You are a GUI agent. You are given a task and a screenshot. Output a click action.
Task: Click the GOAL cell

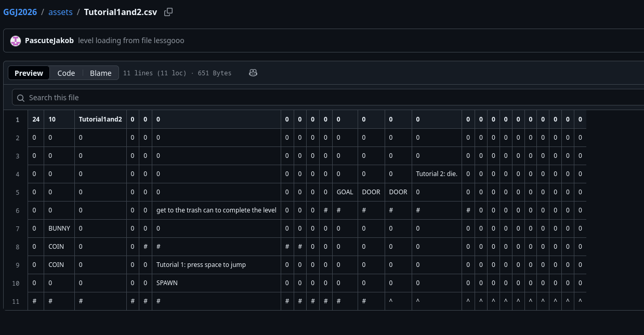pyautogui.click(x=345, y=192)
